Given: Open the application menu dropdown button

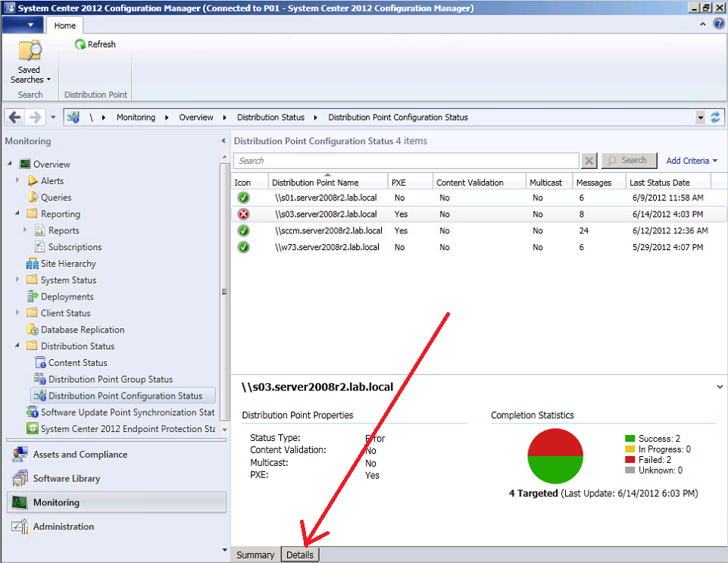Looking at the screenshot, I should pos(23,25).
